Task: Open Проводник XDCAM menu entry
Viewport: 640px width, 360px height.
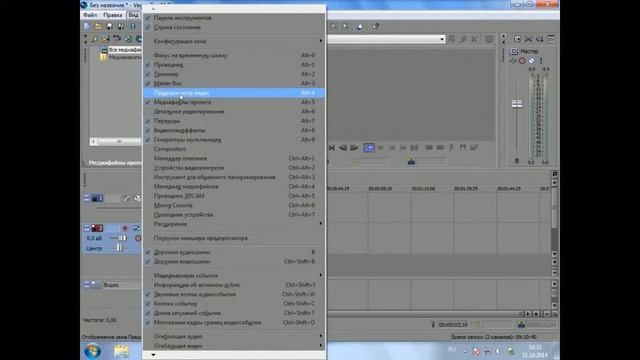Action: (235, 196)
